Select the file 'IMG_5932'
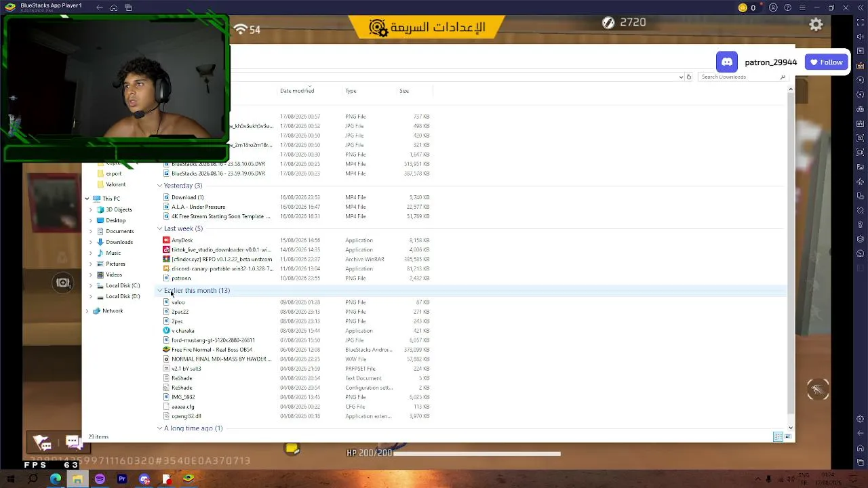The width and height of the screenshot is (868, 488). tap(183, 397)
